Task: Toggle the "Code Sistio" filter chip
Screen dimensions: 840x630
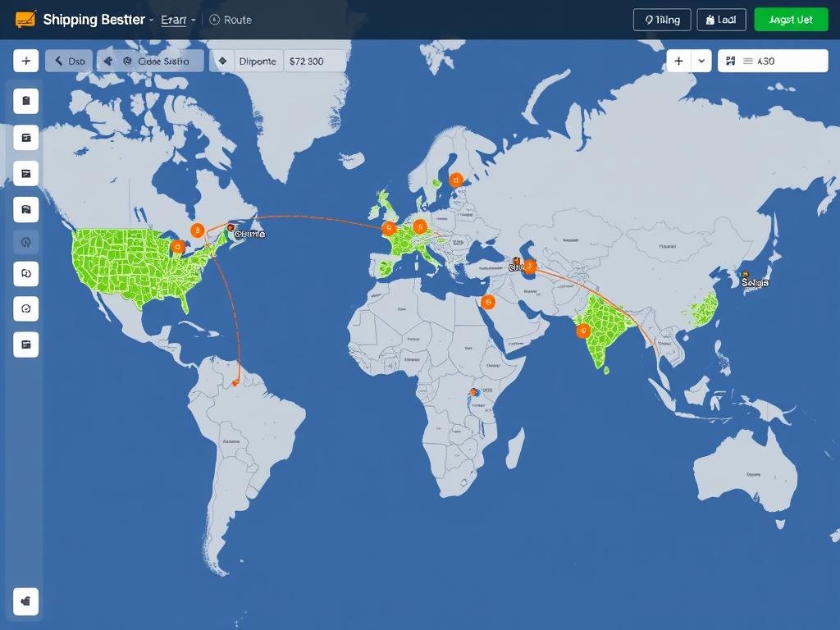Action: tap(150, 60)
